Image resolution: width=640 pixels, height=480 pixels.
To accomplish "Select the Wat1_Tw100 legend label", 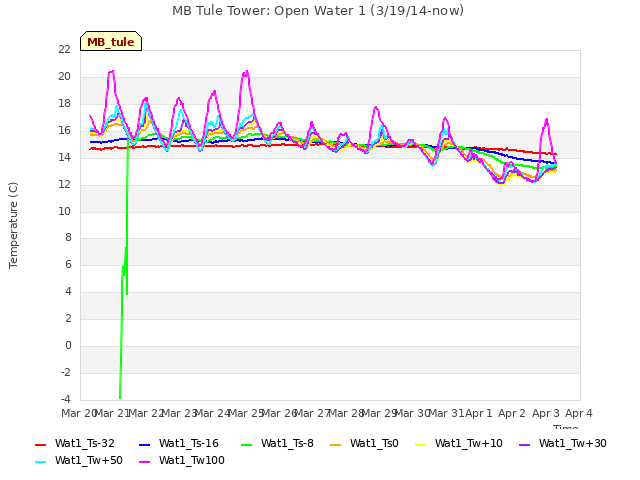I will pyautogui.click(x=192, y=461).
